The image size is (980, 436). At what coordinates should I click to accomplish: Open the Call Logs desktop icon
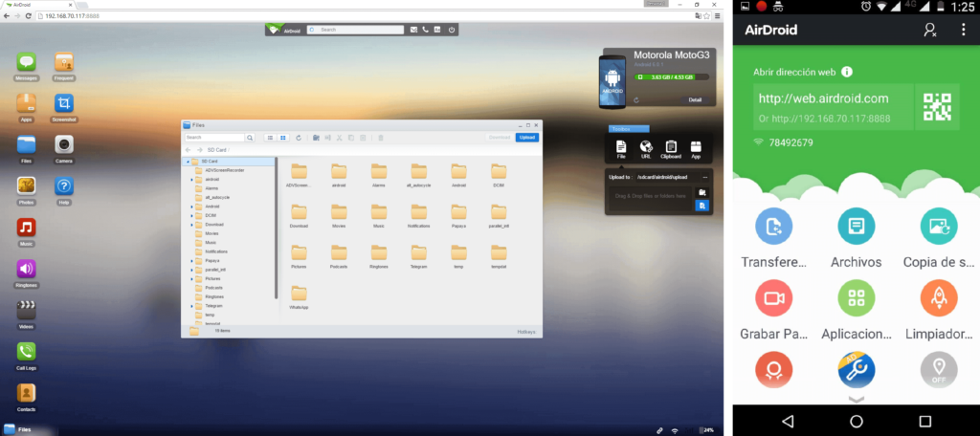coord(26,352)
